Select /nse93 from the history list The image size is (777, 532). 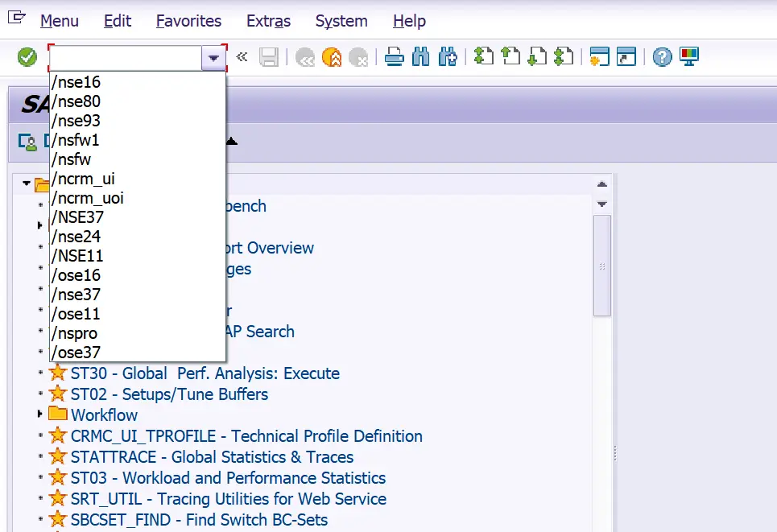[138, 121]
